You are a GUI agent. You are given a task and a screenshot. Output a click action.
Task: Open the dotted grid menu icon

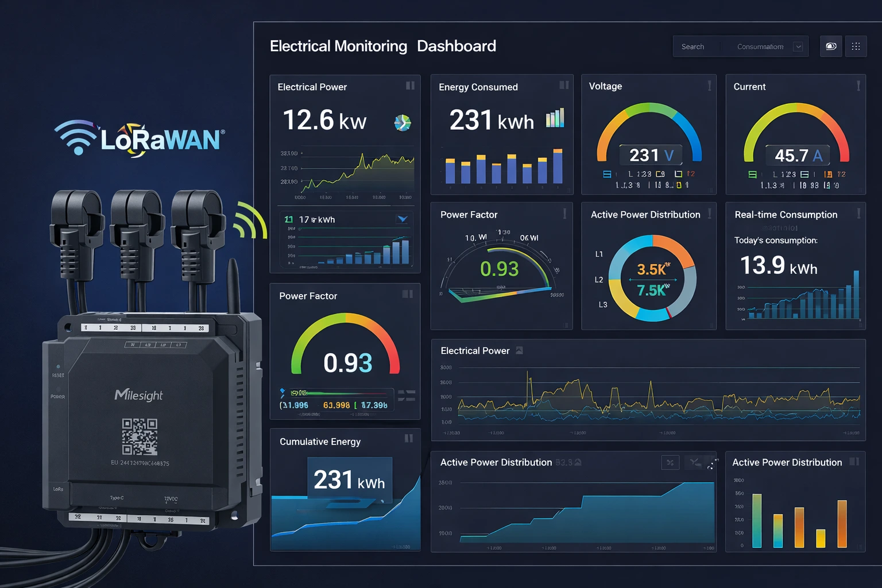pyautogui.click(x=856, y=47)
